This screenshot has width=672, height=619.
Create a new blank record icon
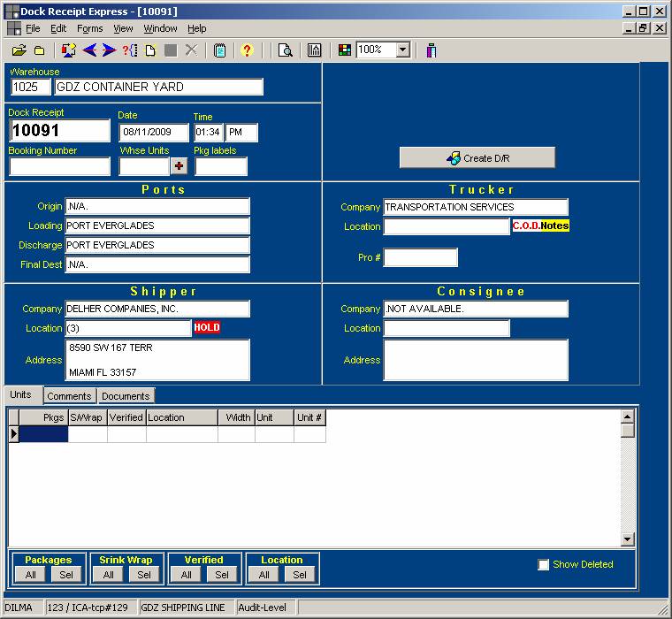[150, 50]
